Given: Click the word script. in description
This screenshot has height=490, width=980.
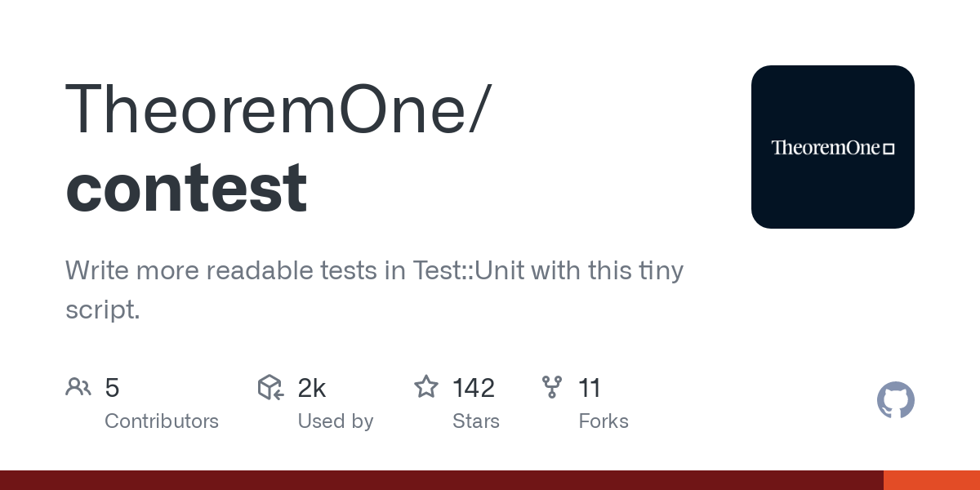Looking at the screenshot, I should (x=103, y=310).
